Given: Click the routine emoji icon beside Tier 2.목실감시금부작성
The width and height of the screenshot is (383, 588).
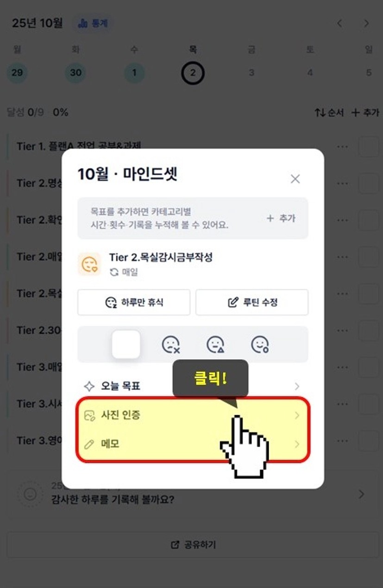Looking at the screenshot, I should coord(89,264).
